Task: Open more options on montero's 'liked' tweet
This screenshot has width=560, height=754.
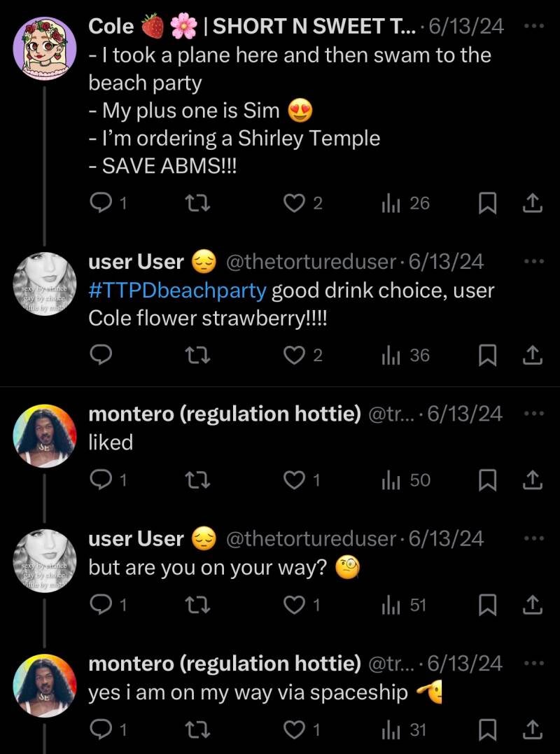Action: 533,413
